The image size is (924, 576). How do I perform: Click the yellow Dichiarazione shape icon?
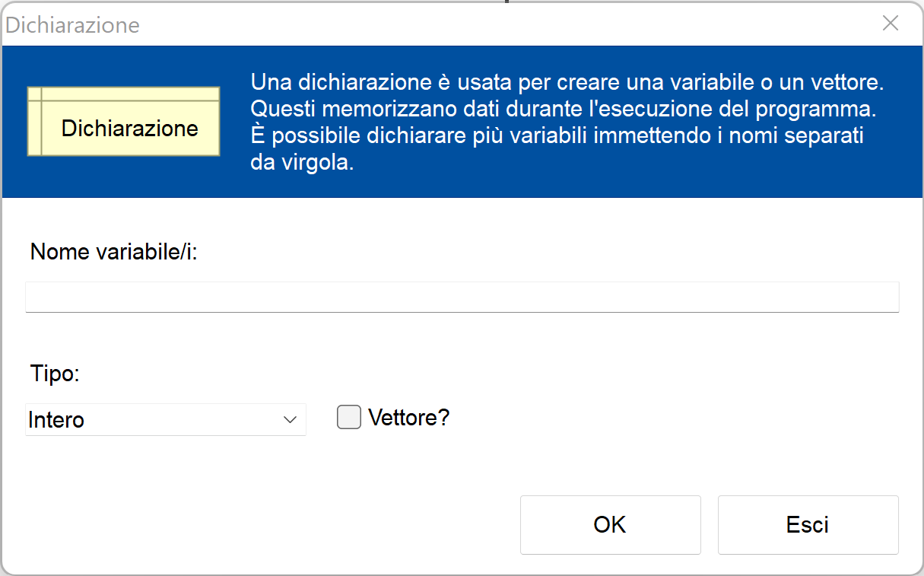coord(123,122)
